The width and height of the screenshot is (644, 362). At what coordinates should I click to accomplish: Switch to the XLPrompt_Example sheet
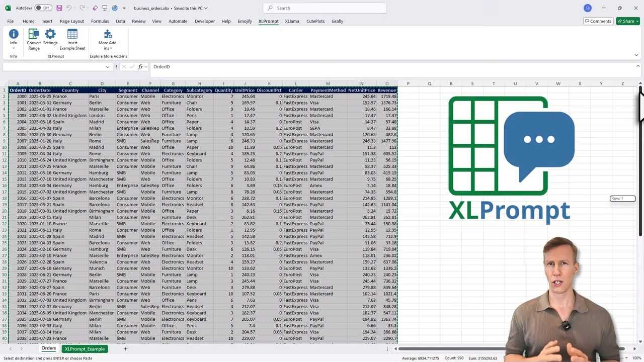click(x=84, y=348)
